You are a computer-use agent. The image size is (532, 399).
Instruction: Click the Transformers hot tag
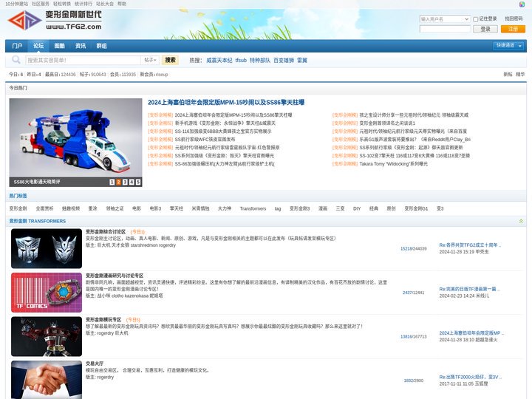[x=253, y=208]
